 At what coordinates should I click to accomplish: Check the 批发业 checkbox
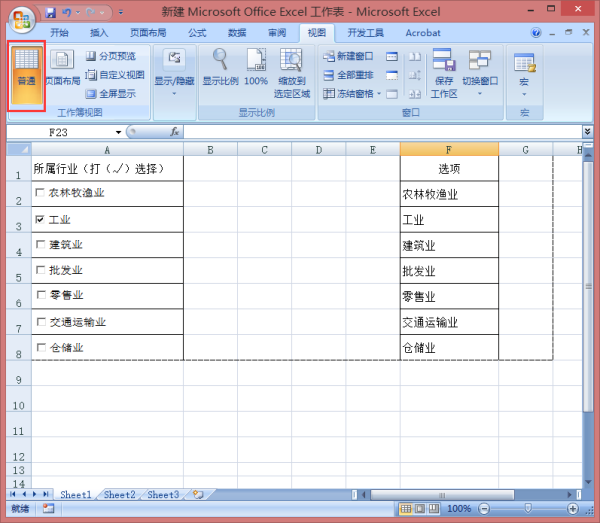pos(40,270)
